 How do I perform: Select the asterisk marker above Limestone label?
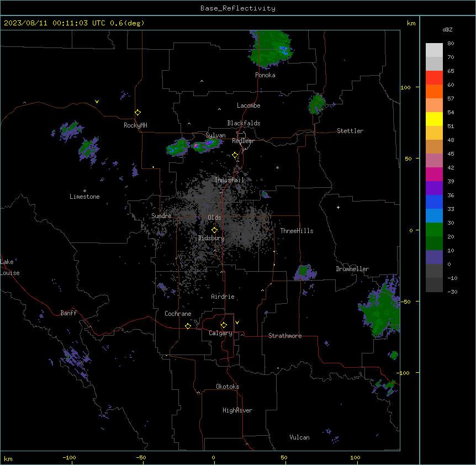point(84,191)
